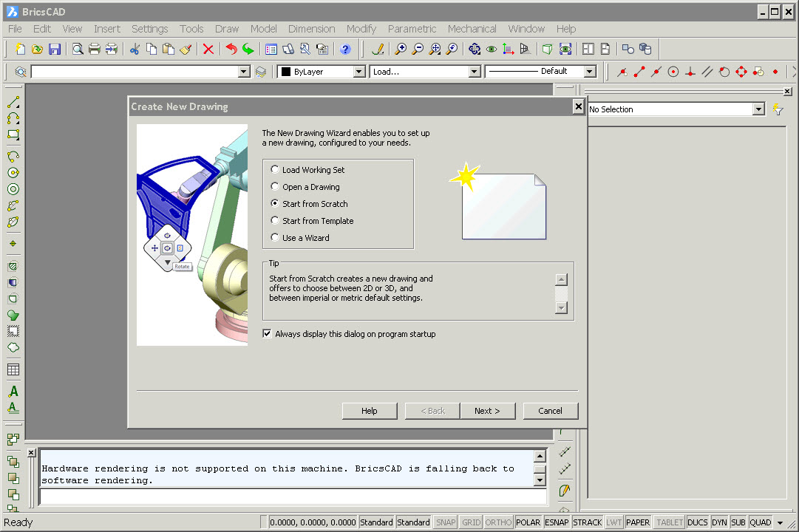This screenshot has width=799, height=532.
Task: Select the Line tool in left toolbar
Action: pyautogui.click(x=13, y=103)
